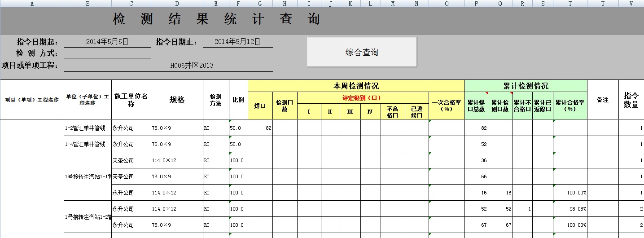Select the 备注 header cell
Screen dimensions: 644x238
(602, 100)
